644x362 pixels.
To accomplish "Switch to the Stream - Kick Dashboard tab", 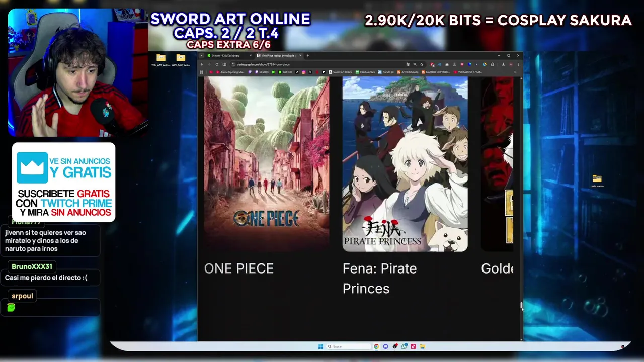I will pos(229,55).
